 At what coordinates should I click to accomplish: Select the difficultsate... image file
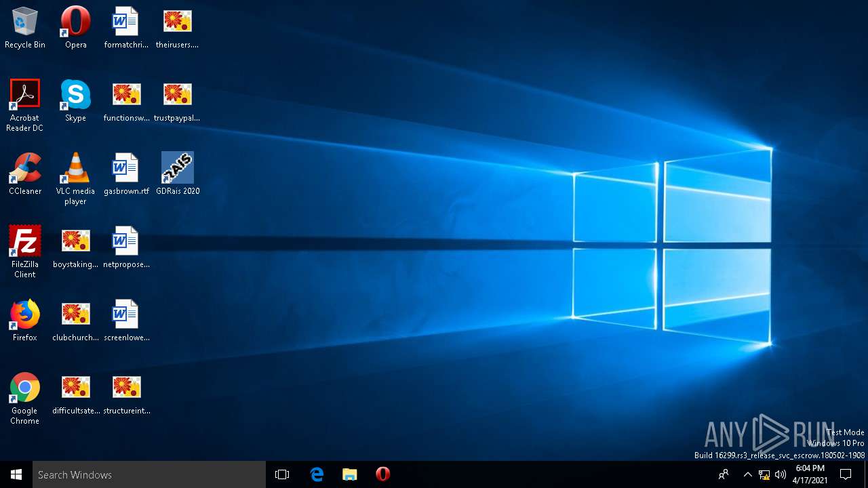pos(75,394)
